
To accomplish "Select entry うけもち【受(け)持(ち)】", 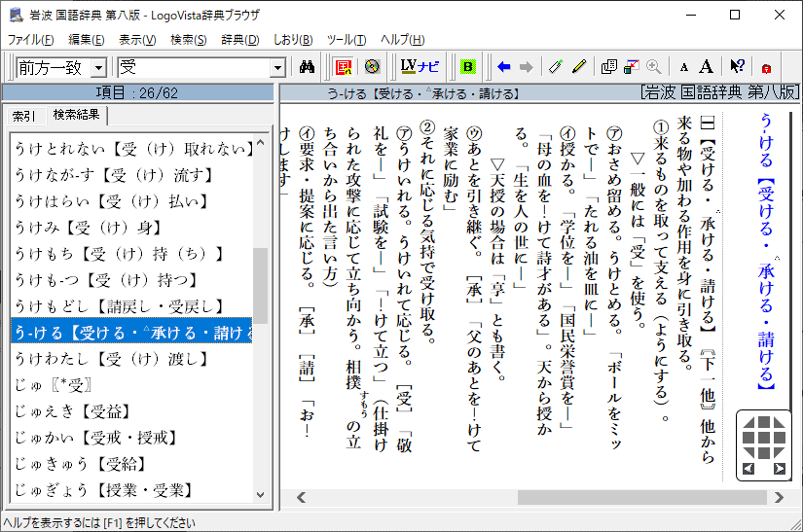I will click(132, 254).
